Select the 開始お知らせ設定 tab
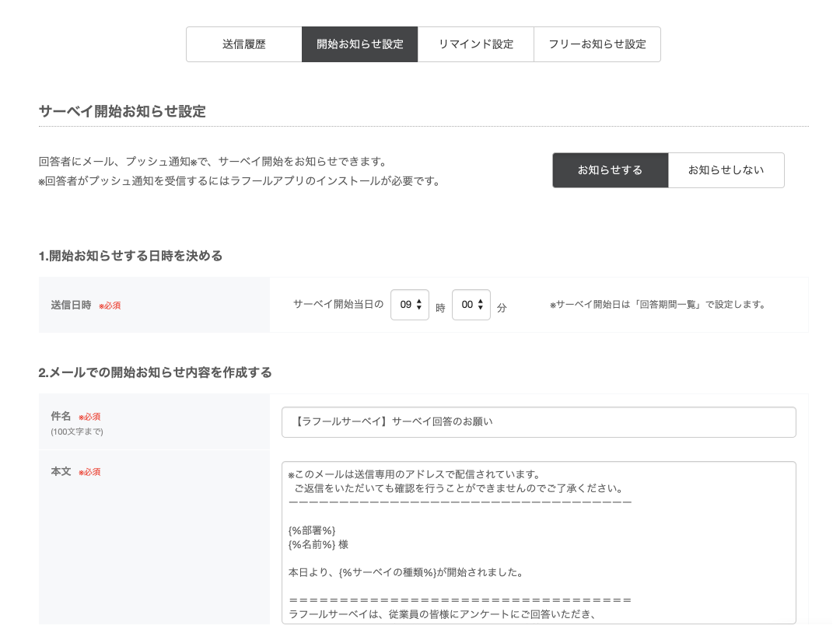Viewport: 840px width, 643px height. 359,44
